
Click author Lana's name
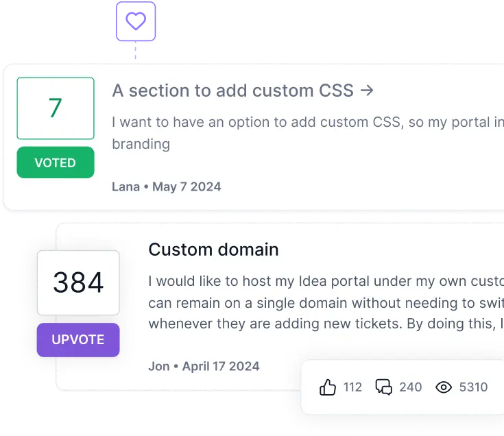pos(125,186)
